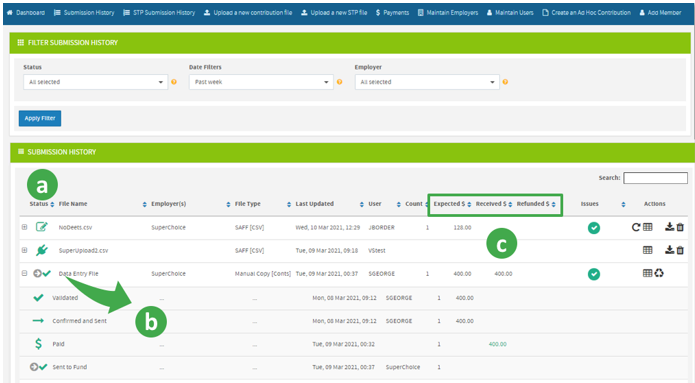The height and width of the screenshot is (383, 695).
Task: Click Add Member in top navigation
Action: click(660, 12)
